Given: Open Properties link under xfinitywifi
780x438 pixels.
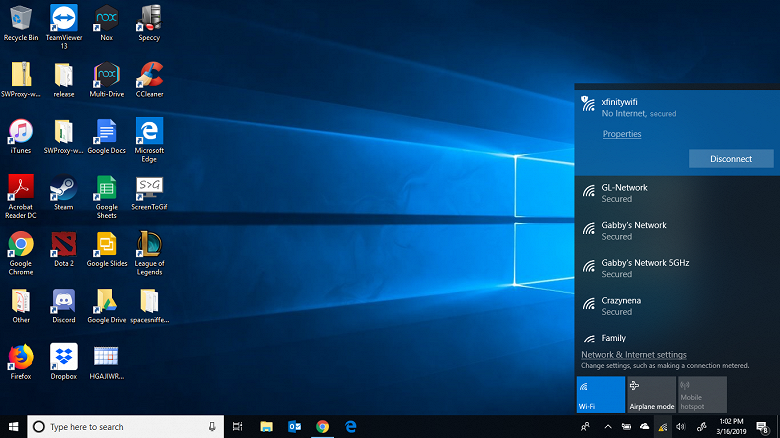Looking at the screenshot, I should 622,134.
